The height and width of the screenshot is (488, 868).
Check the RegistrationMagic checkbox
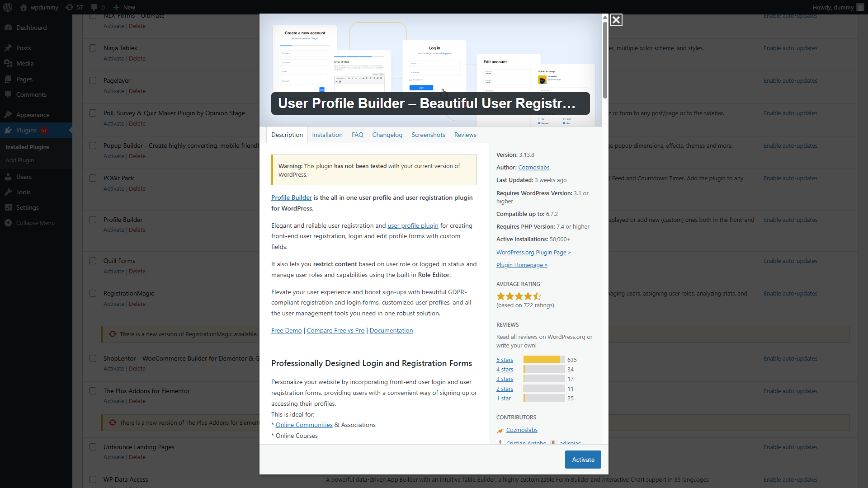click(93, 293)
